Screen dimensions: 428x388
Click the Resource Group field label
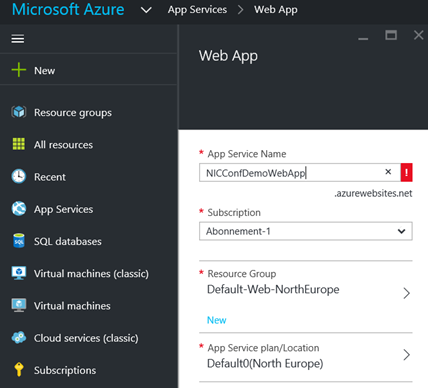click(x=242, y=274)
